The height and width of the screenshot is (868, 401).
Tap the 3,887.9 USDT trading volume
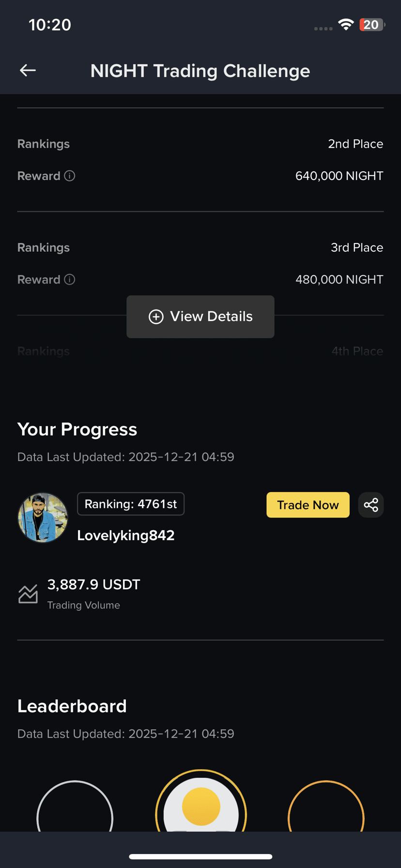tap(94, 584)
